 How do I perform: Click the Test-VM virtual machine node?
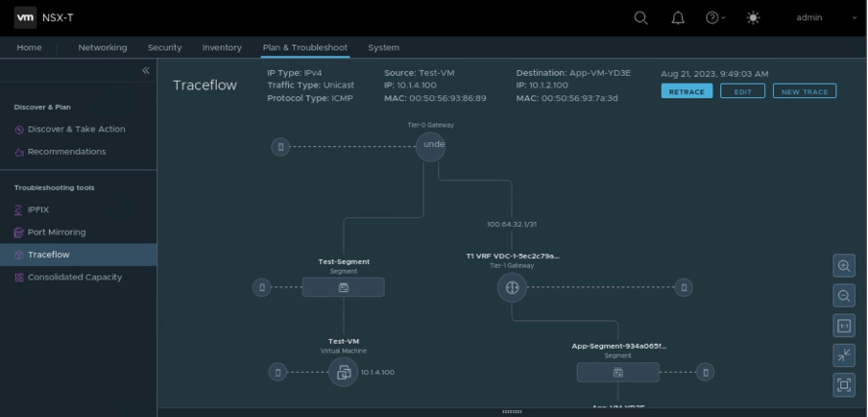343,372
